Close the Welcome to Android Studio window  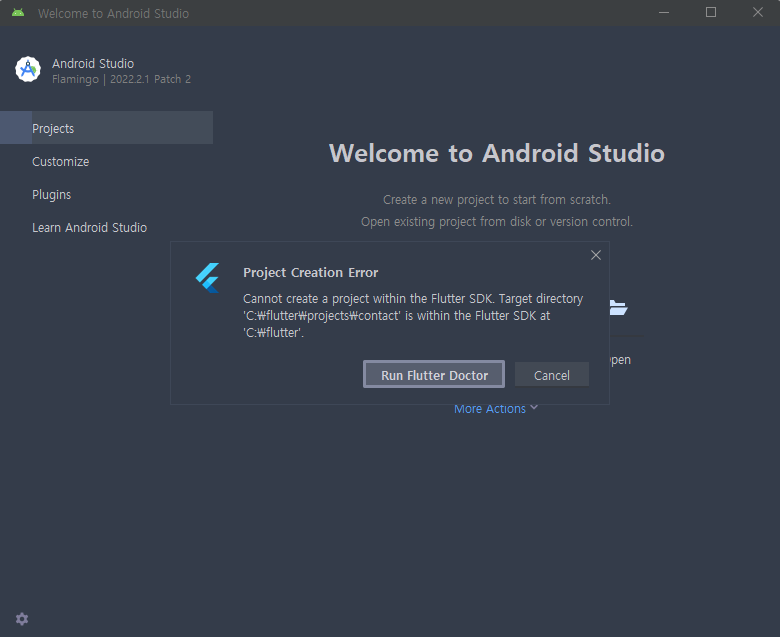[x=758, y=12]
